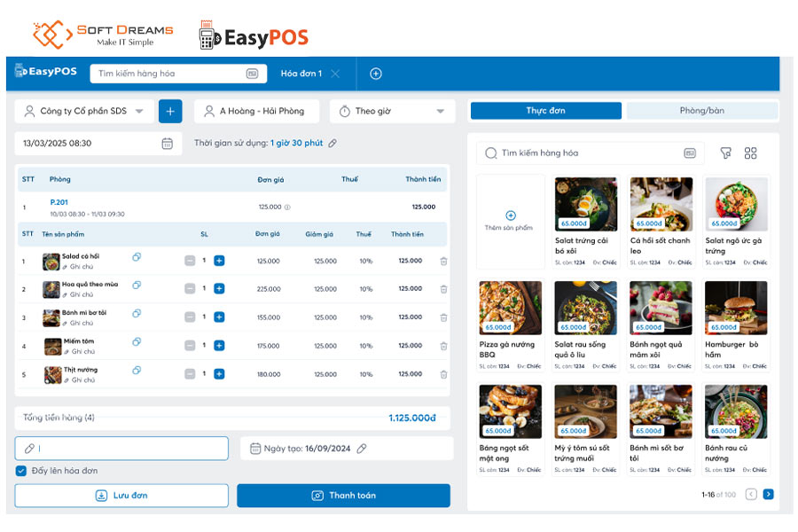This screenshot has width=798, height=532.
Task: Increase quantity of Bánh mì bơ tỏi
Action: [x=219, y=317]
